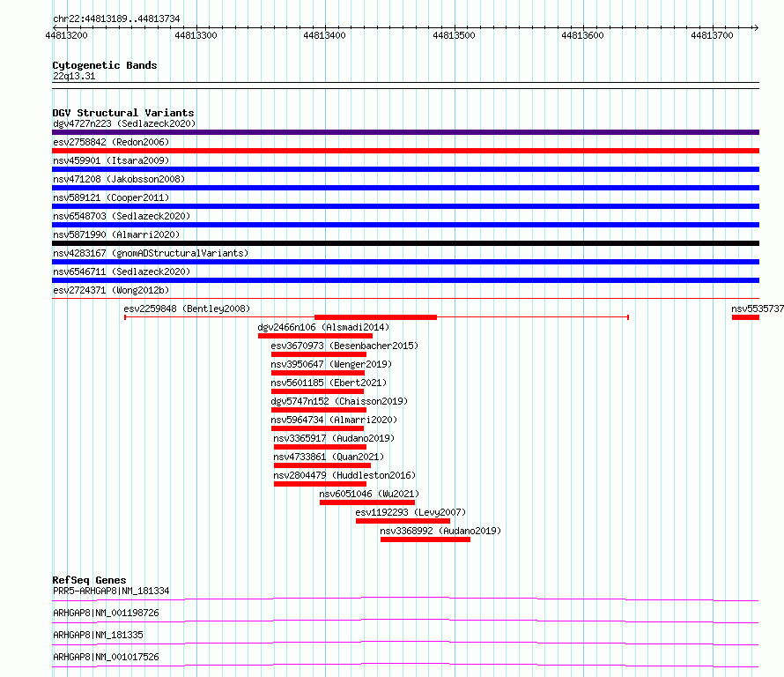
Task: Open nsv3950647 (Wenger2019) label
Action: pos(331,364)
